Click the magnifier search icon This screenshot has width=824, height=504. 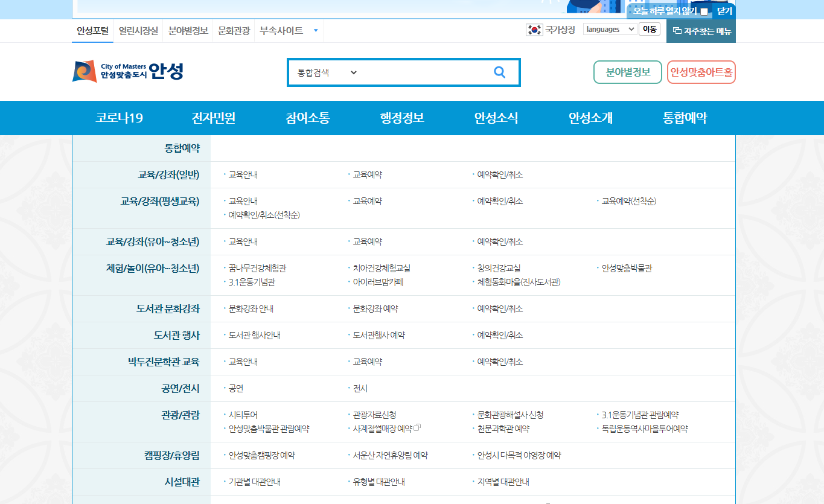coord(499,72)
